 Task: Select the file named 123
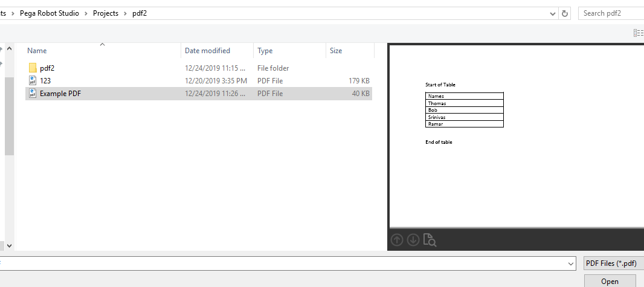point(45,81)
